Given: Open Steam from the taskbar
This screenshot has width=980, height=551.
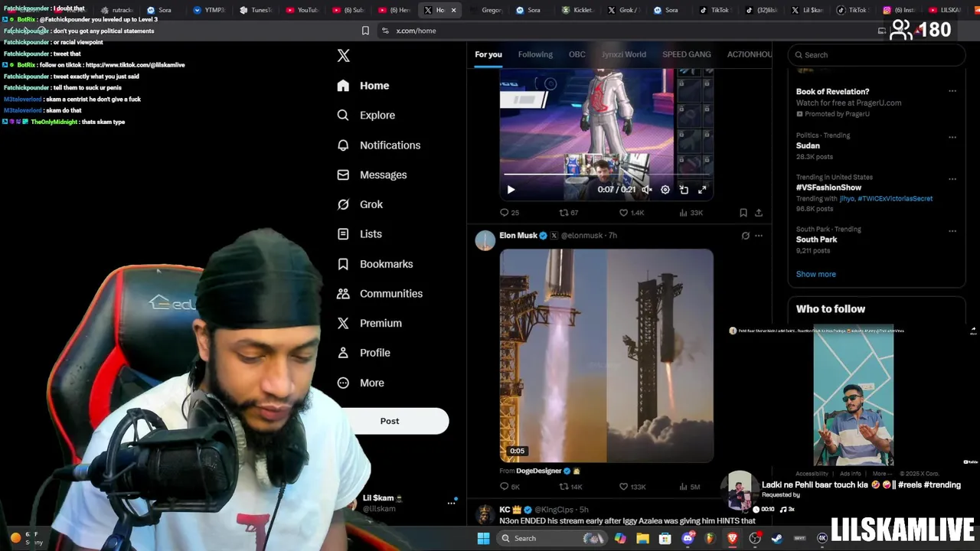Looking at the screenshot, I should [777, 539].
